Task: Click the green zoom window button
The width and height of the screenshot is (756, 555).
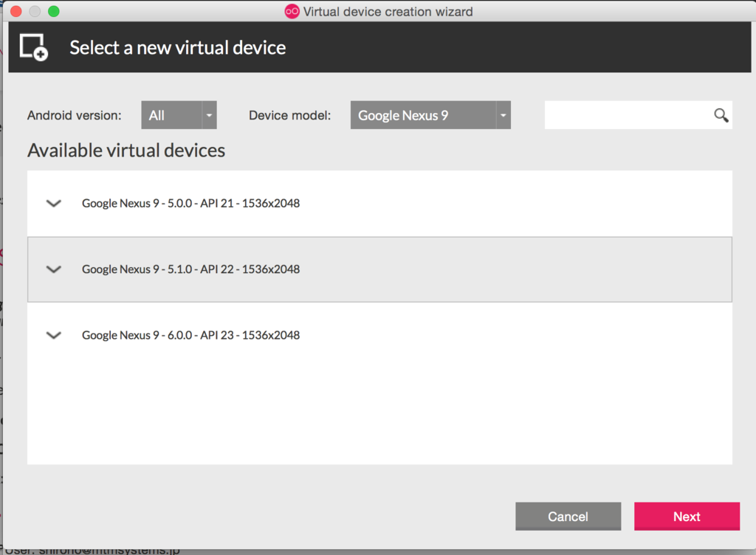Action: click(53, 11)
